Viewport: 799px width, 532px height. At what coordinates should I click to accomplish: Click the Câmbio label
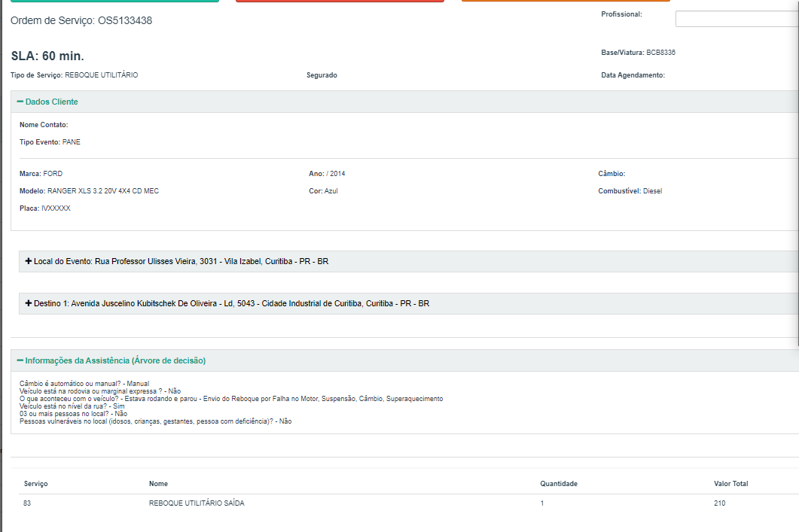point(611,174)
